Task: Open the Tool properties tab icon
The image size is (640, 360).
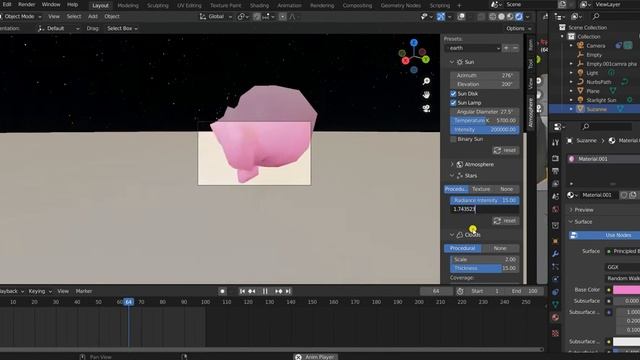Action: (x=555, y=142)
